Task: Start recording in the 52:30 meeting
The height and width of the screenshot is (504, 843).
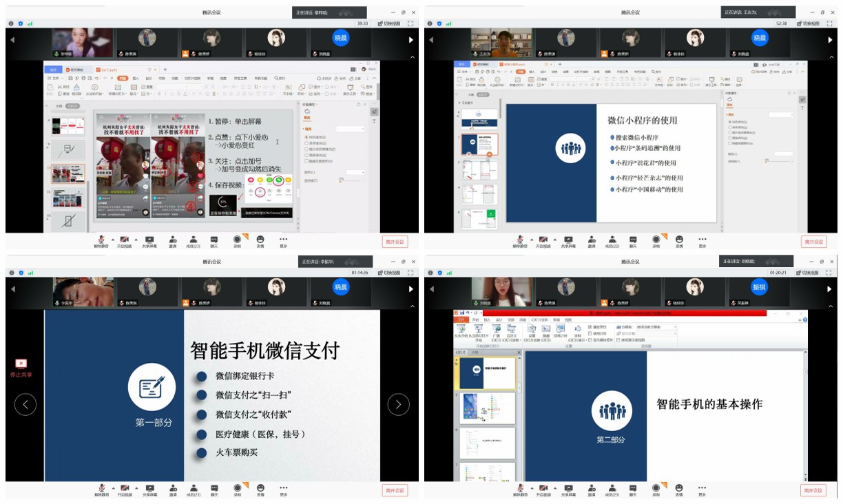Action: click(x=656, y=241)
